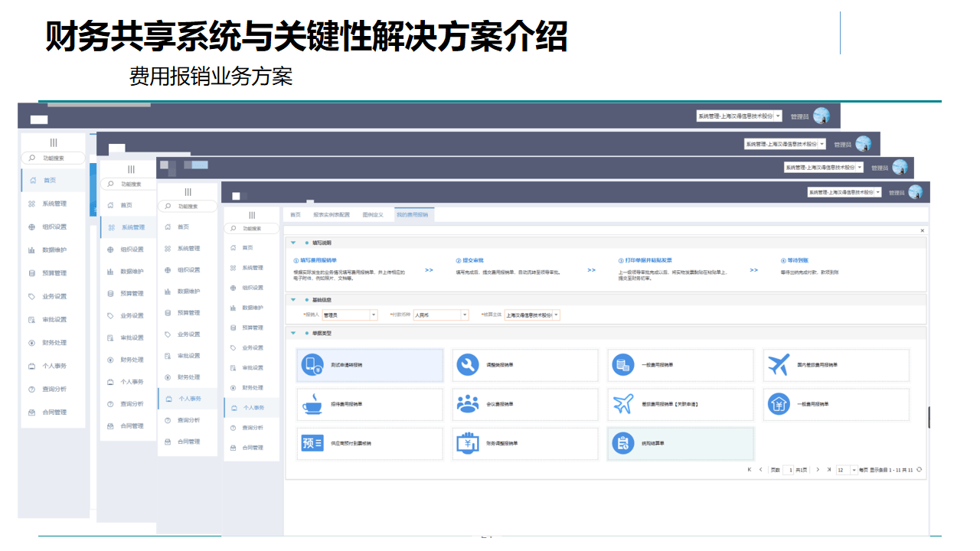
Task: Click the ③打印单据并粘贴发票 step link
Action: point(645,260)
